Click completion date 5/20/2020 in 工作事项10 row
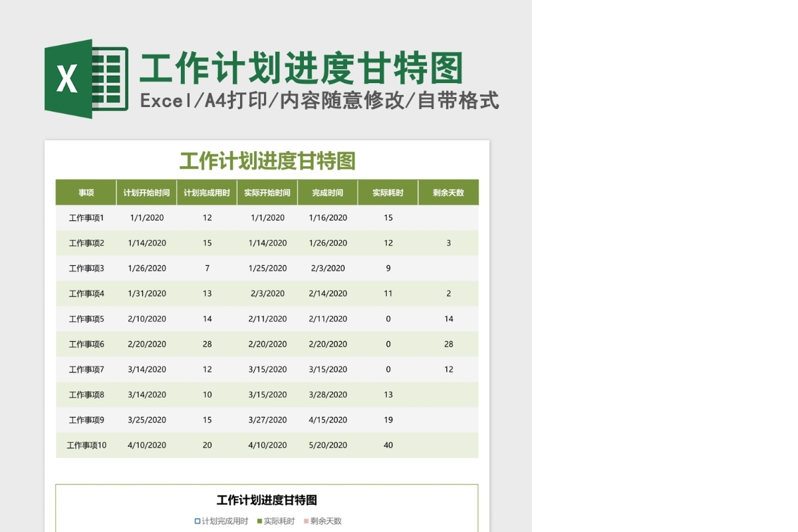This screenshot has width=798, height=532. pos(328,445)
